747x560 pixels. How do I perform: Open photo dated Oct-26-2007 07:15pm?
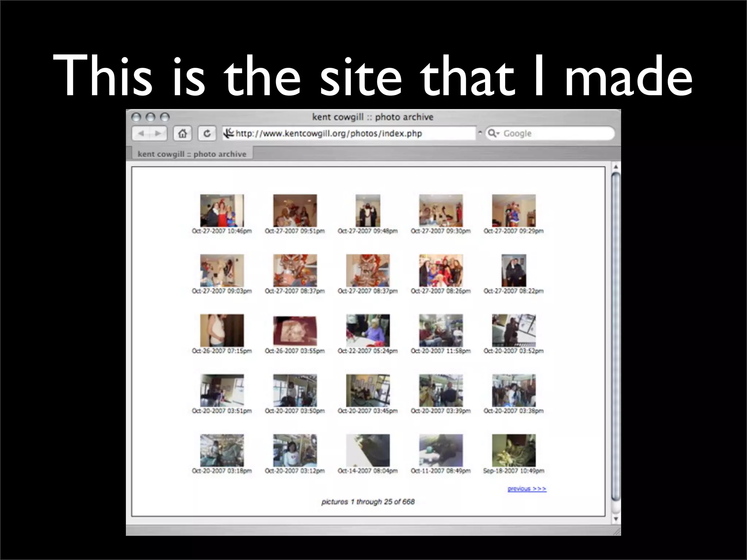[222, 330]
